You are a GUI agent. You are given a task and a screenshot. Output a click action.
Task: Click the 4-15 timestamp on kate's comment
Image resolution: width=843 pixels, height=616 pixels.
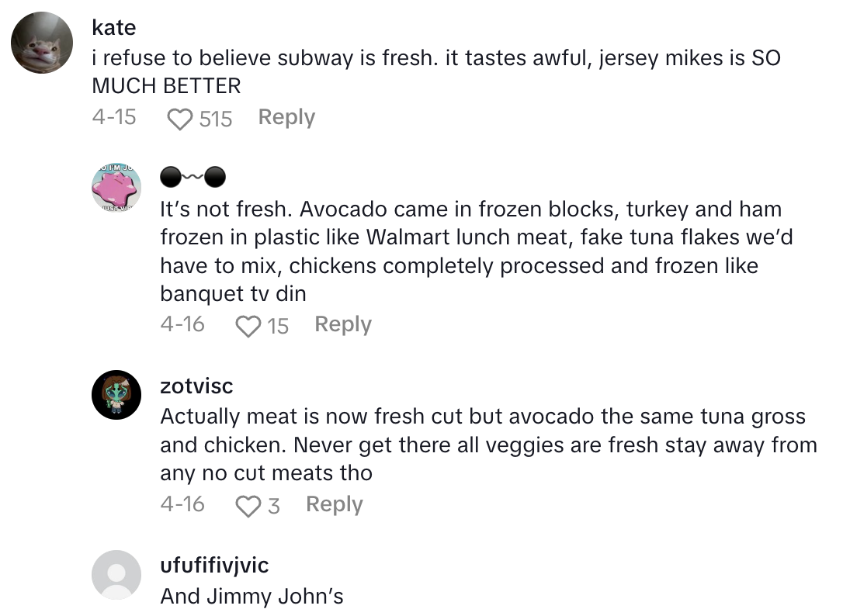click(113, 118)
